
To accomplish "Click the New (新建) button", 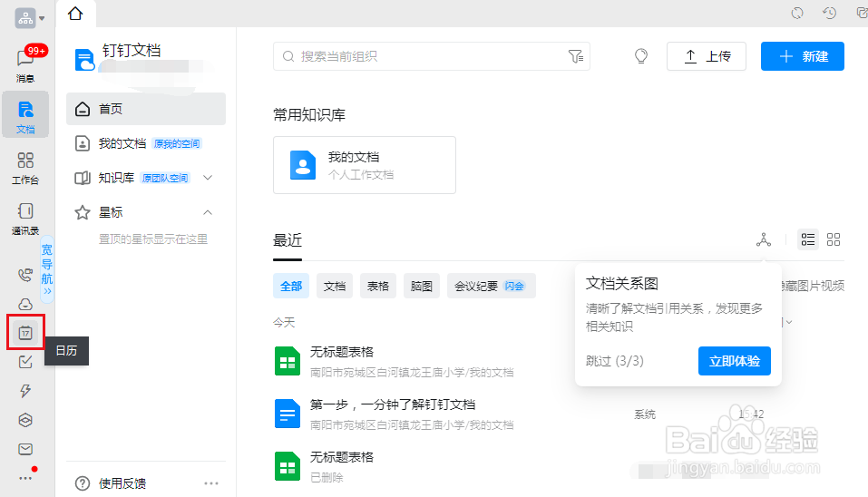I will (802, 56).
